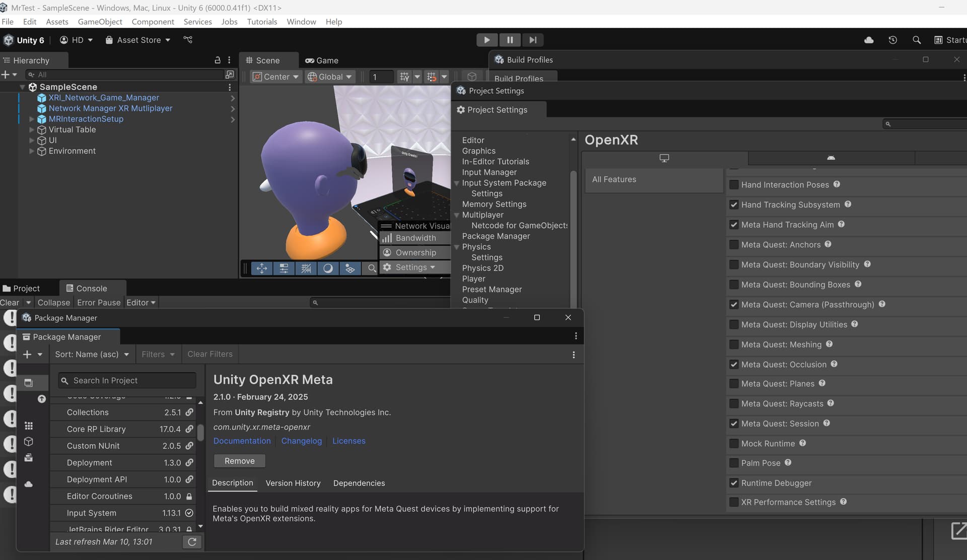Disable the Hand Tracking Subsystem checkbox
967x560 pixels.
(x=733, y=204)
